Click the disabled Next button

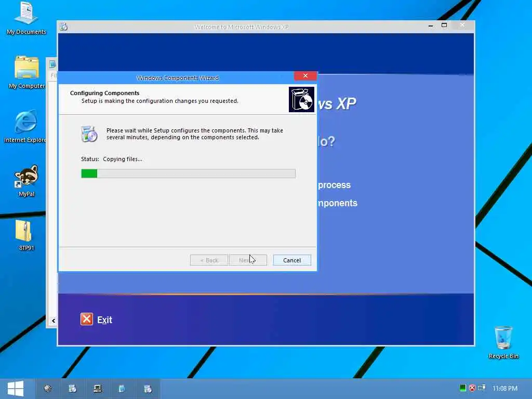tap(248, 260)
